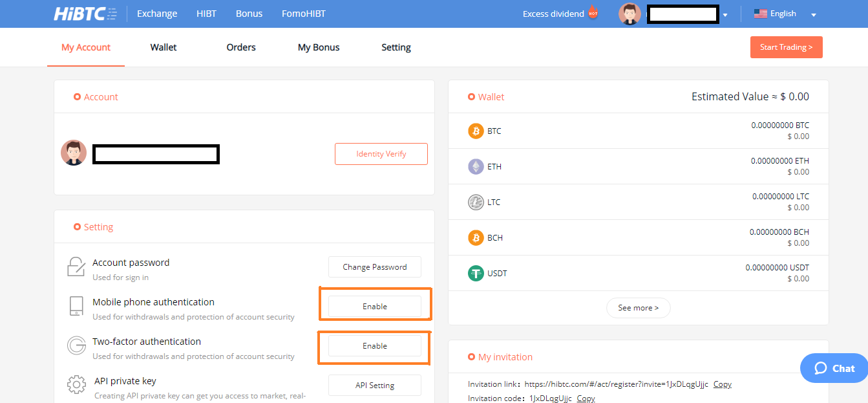Copy the invitation link
Viewport: 868px width, 403px height.
(x=723, y=384)
